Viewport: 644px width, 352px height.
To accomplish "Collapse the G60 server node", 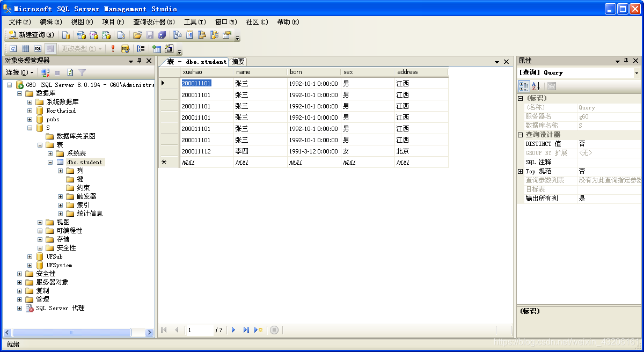I will pyautogui.click(x=10, y=85).
